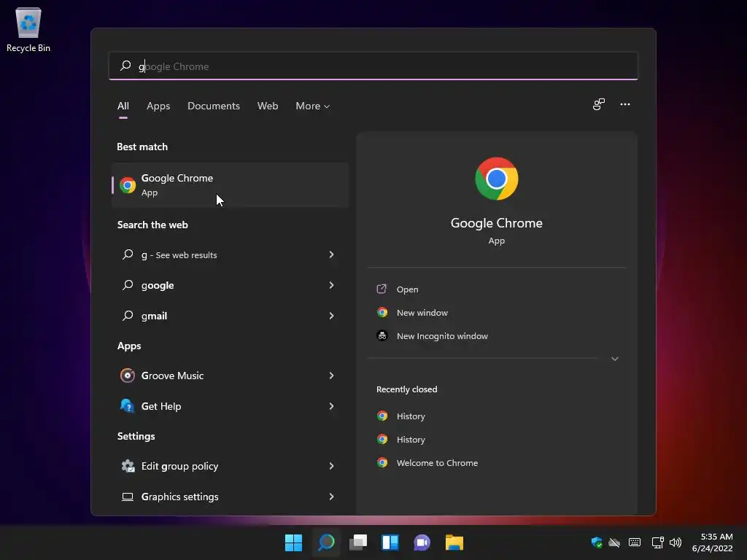Click network tray icon
747x560 pixels.
point(657,542)
